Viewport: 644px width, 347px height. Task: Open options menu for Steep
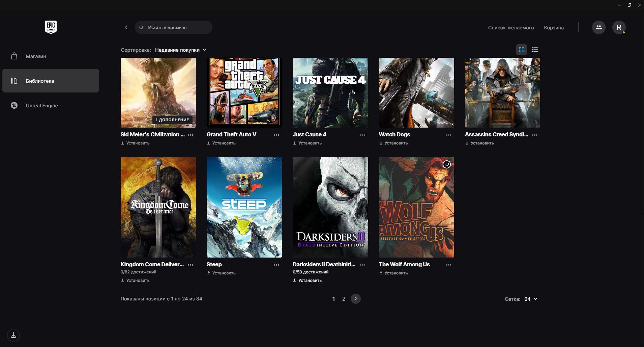(276, 265)
